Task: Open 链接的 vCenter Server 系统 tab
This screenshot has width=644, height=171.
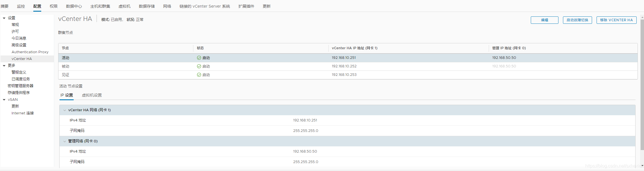Action: click(205, 6)
